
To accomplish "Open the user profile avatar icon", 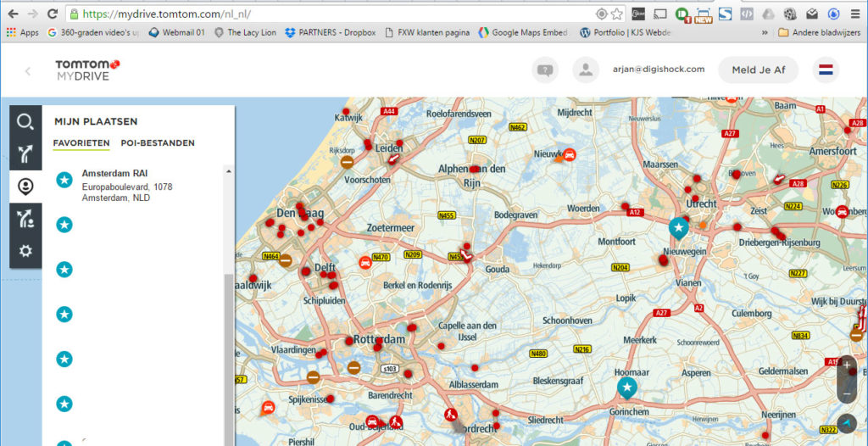I will (x=586, y=70).
